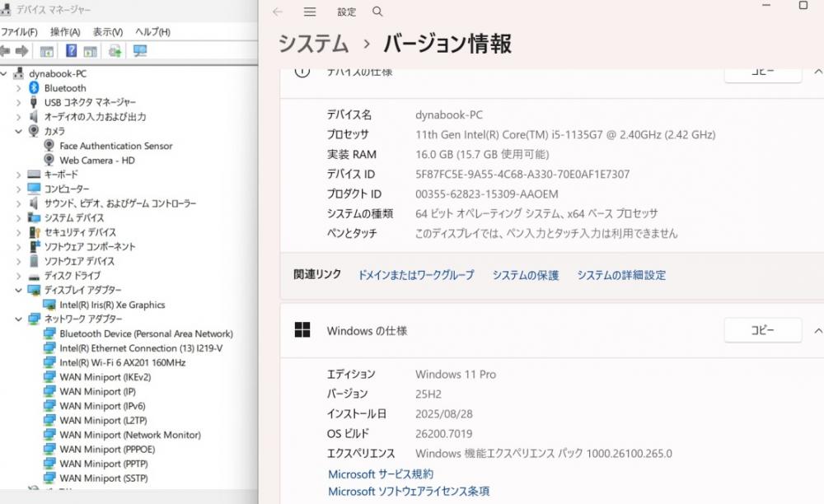Select WAN Miniport (IPv6)
The image size is (824, 504).
point(102,406)
